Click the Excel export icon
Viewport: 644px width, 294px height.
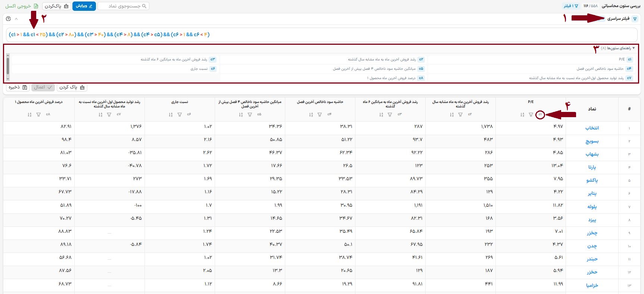click(36, 6)
